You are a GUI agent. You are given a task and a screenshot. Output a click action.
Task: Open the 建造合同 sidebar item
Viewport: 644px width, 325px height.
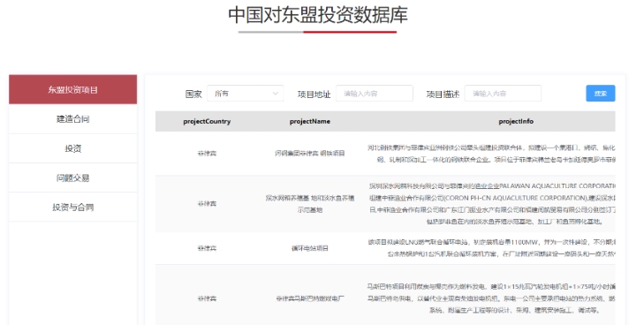pyautogui.click(x=73, y=119)
